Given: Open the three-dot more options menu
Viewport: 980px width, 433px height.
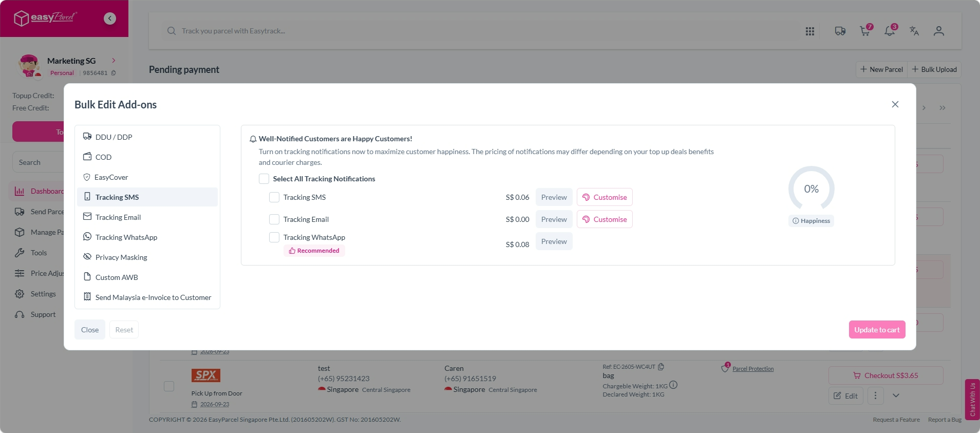Looking at the screenshot, I should click(x=876, y=396).
